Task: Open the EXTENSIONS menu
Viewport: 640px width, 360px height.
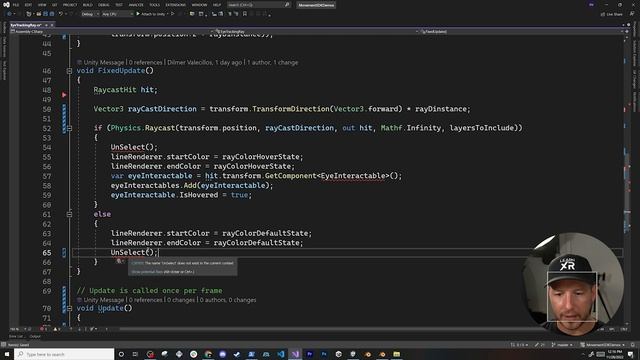Action: tap(176, 5)
